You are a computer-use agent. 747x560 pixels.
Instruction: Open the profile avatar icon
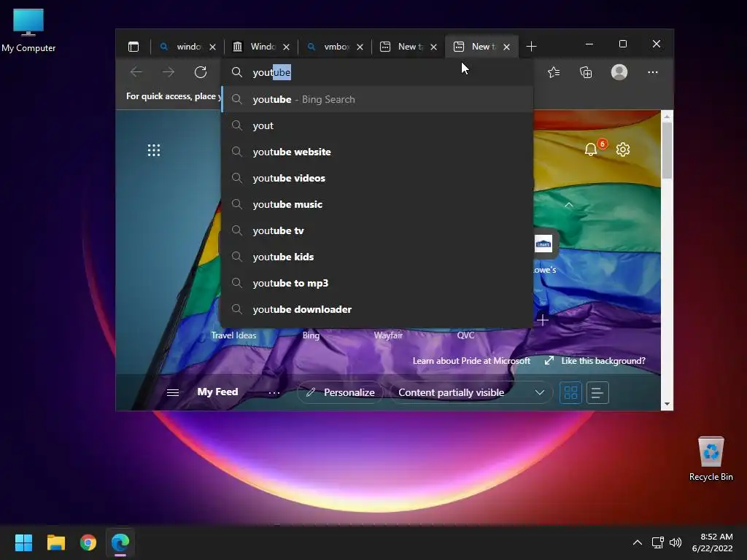(619, 72)
